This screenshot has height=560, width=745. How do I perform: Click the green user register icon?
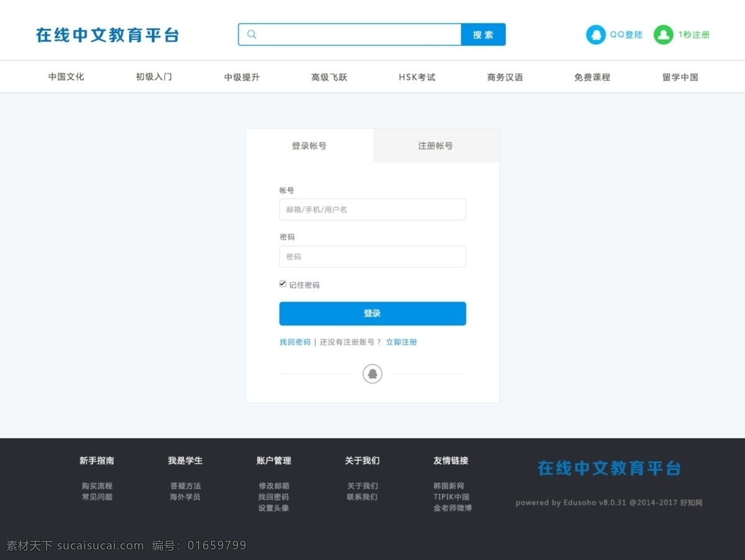(663, 35)
